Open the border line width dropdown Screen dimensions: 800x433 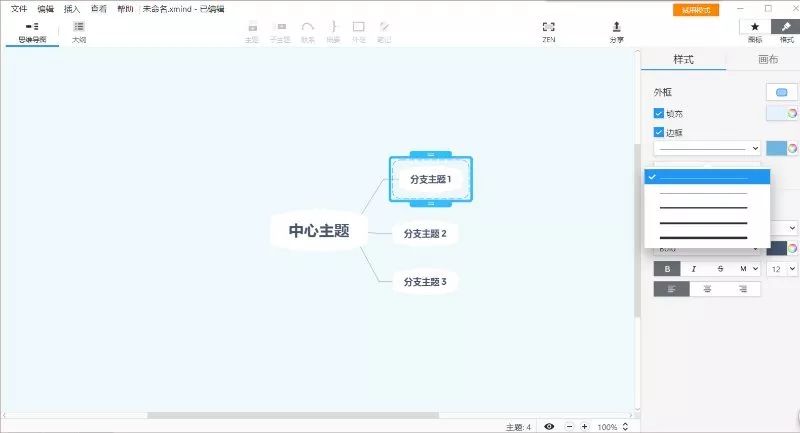707,148
